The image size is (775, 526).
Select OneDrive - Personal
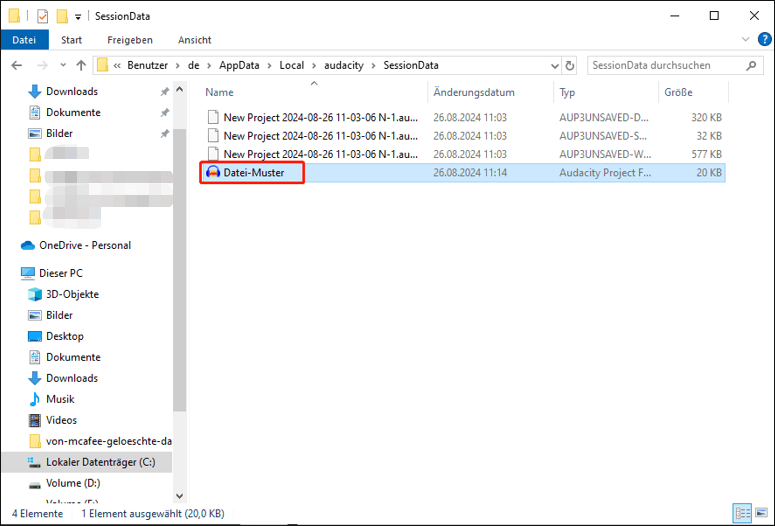(x=85, y=245)
